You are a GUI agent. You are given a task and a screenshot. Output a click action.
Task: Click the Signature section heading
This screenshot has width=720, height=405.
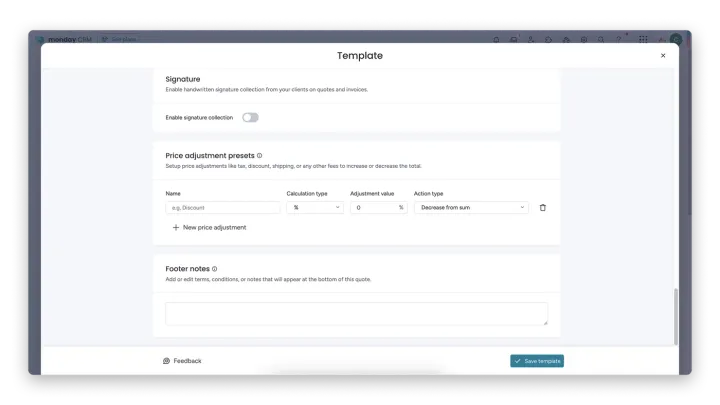(183, 79)
